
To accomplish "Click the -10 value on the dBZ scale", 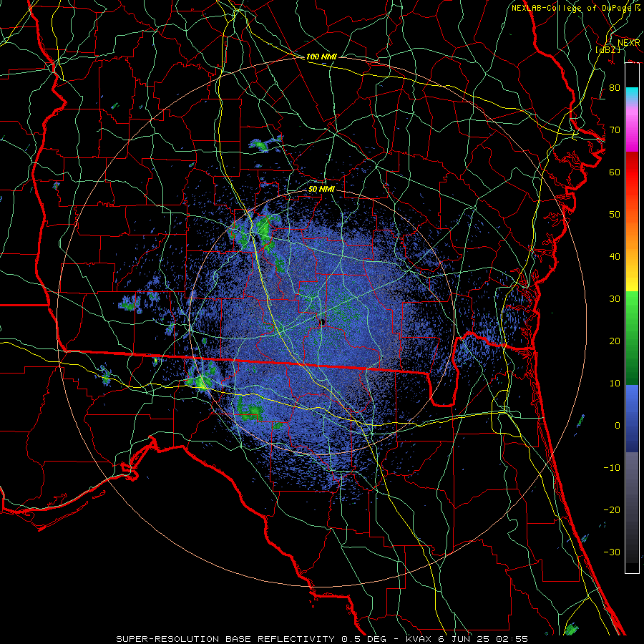I will click(x=612, y=468).
